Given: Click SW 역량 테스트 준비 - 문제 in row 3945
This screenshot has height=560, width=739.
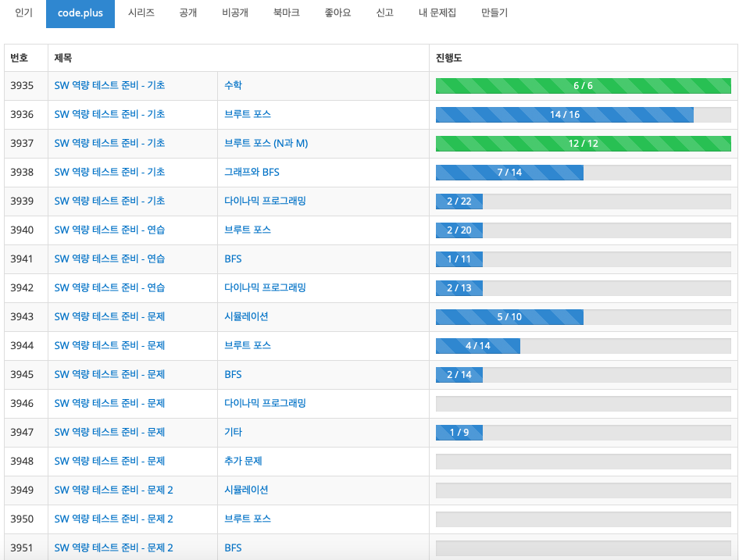Looking at the screenshot, I should (109, 374).
